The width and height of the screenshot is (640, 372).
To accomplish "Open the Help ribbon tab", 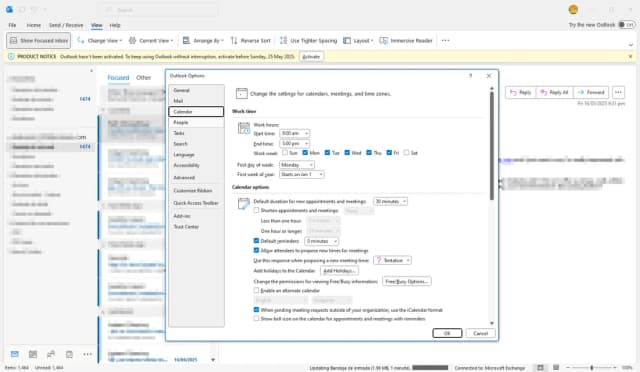I will coord(115,25).
